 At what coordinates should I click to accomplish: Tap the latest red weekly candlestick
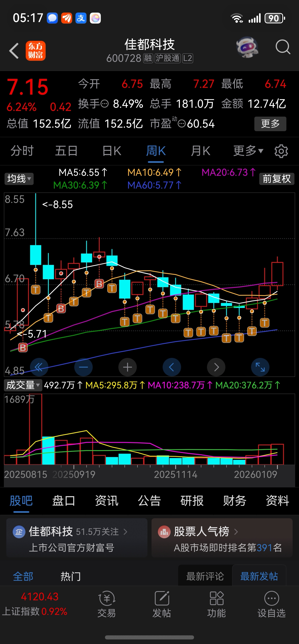point(277,274)
